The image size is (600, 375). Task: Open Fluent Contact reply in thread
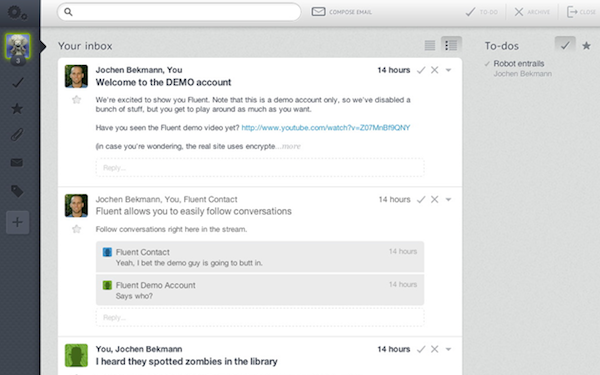(x=260, y=257)
